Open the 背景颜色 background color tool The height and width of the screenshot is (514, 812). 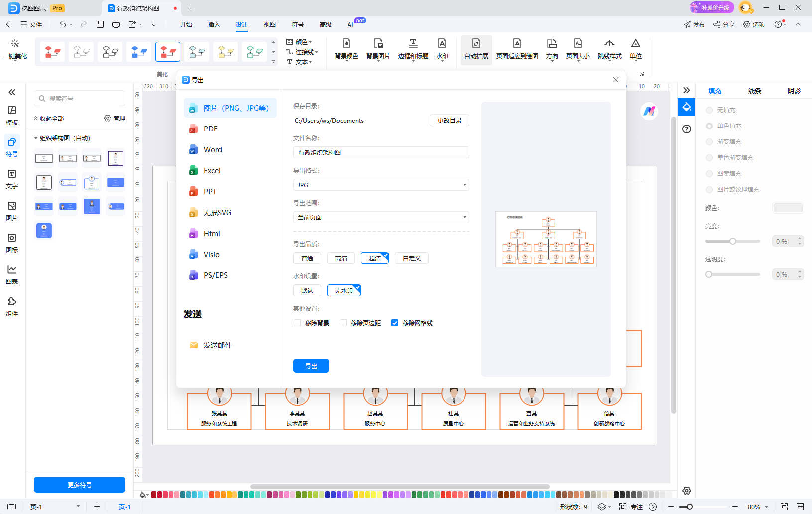347,49
